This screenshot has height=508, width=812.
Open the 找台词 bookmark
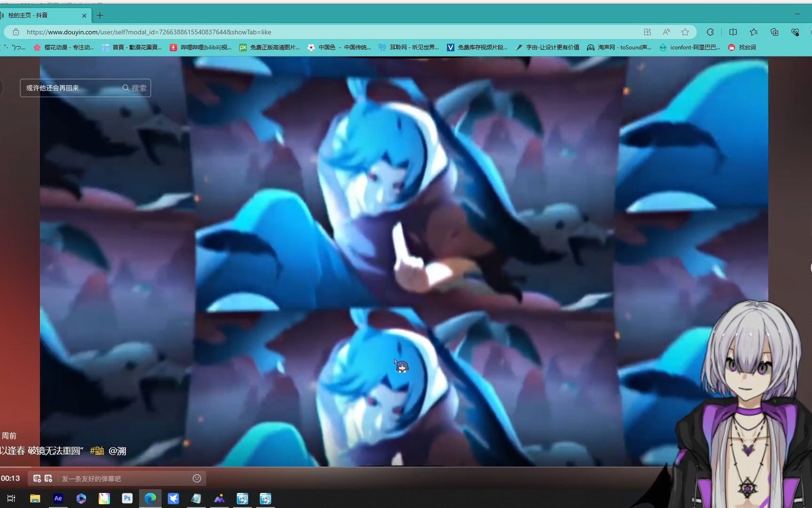click(x=742, y=48)
